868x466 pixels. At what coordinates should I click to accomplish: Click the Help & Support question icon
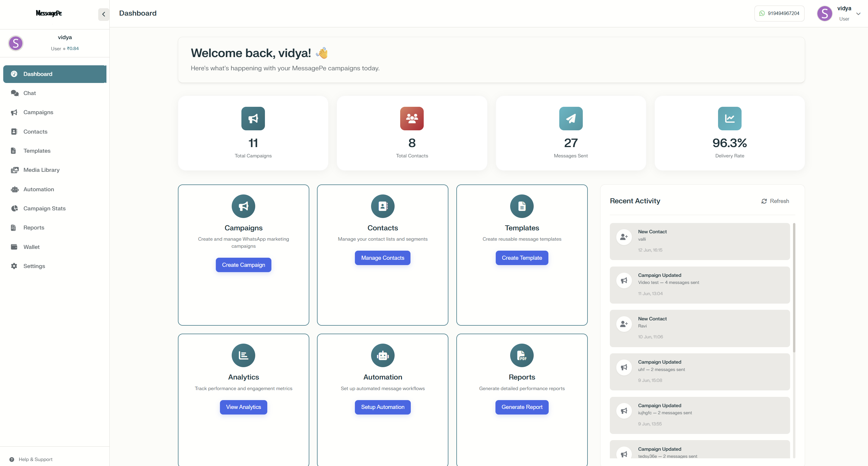(12, 459)
